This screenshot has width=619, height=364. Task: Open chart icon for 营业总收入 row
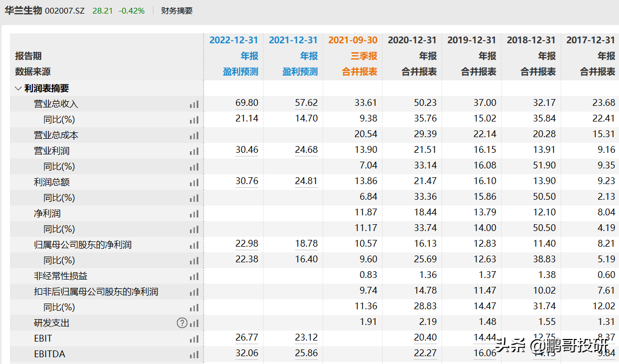point(194,104)
